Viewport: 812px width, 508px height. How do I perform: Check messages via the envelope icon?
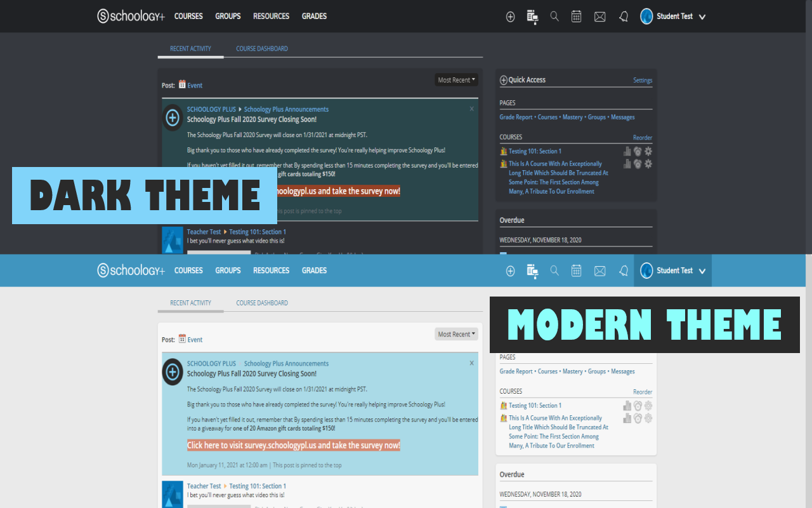pyautogui.click(x=599, y=17)
